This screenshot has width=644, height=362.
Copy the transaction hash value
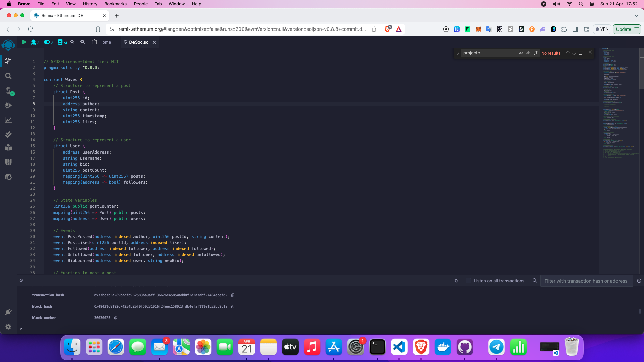pyautogui.click(x=233, y=295)
